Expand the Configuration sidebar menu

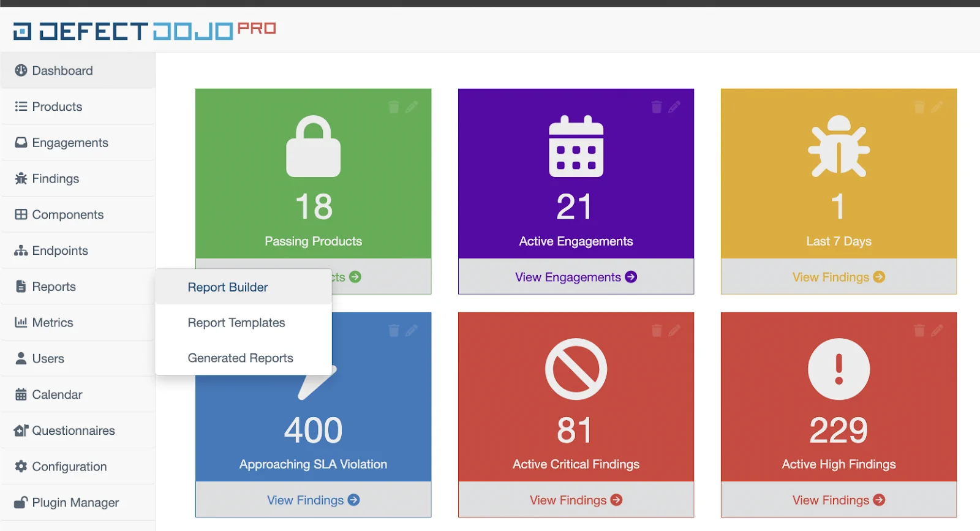(x=69, y=467)
